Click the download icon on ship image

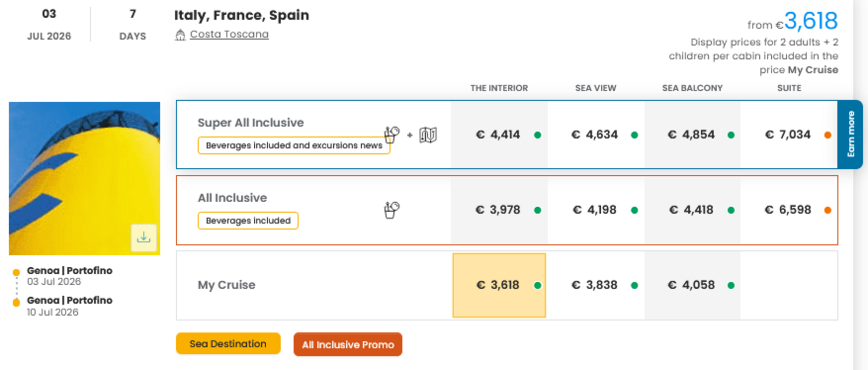(x=144, y=238)
